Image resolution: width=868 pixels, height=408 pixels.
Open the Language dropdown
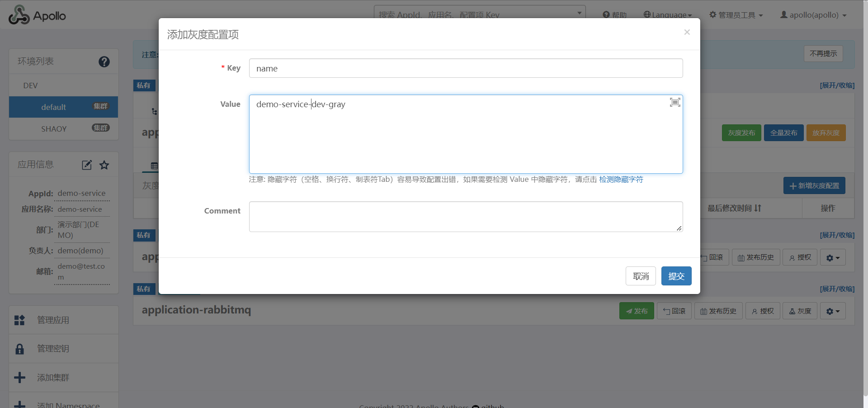tap(667, 15)
